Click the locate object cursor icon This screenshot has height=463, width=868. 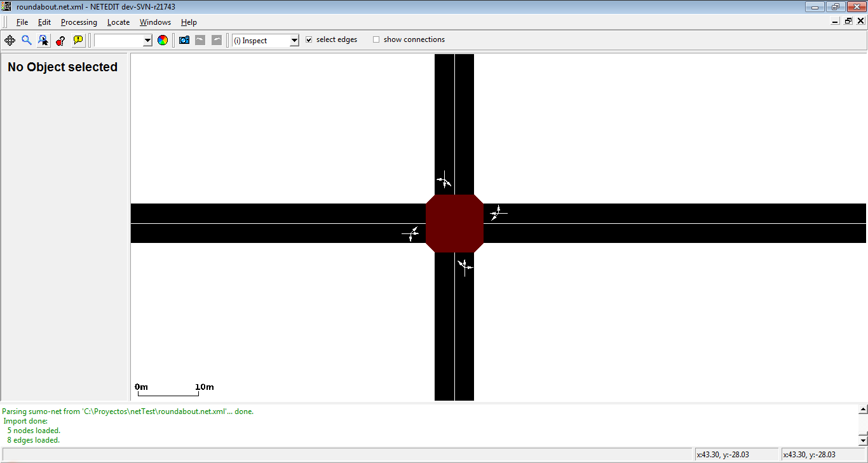[43, 40]
